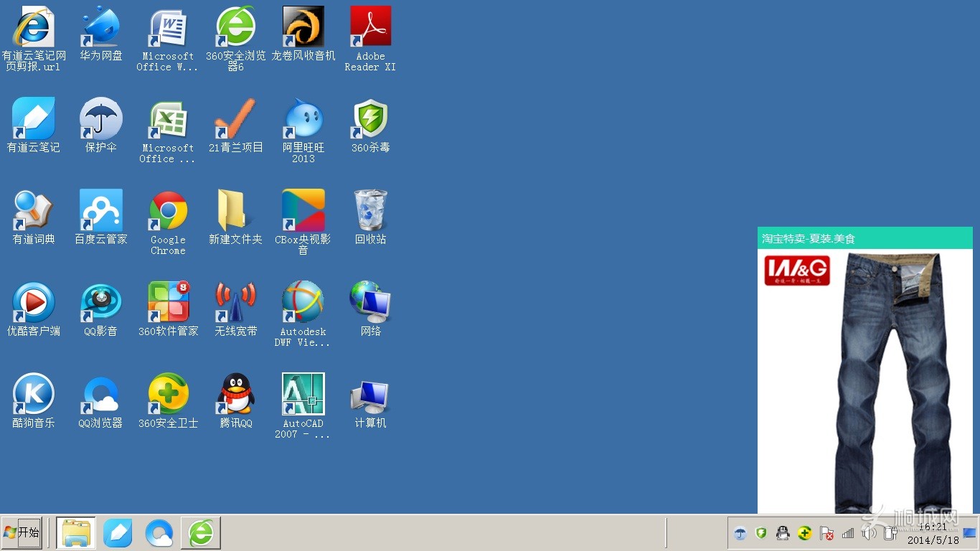Launch the 优酷客户端 video player icon
The height and width of the screenshot is (551, 980).
coord(33,302)
